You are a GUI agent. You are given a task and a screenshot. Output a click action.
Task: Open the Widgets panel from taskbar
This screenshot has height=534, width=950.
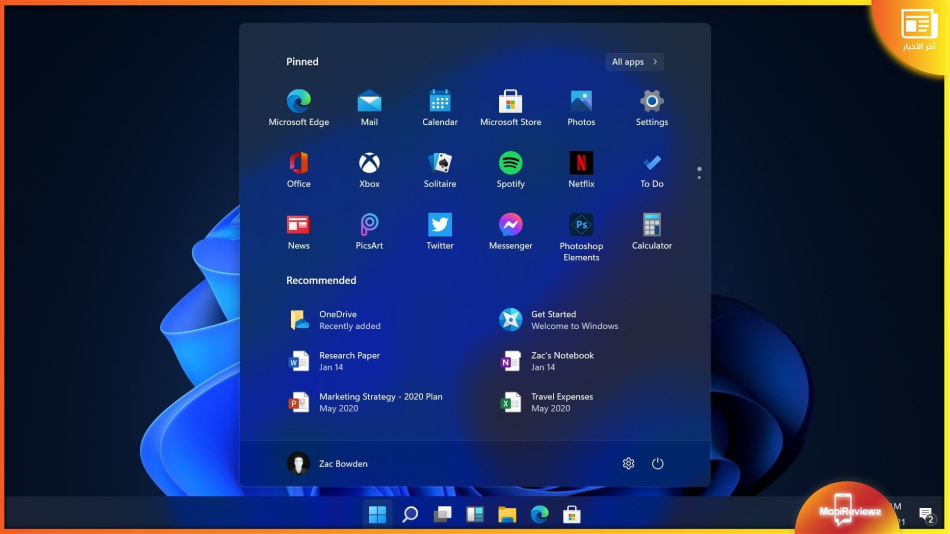point(475,515)
